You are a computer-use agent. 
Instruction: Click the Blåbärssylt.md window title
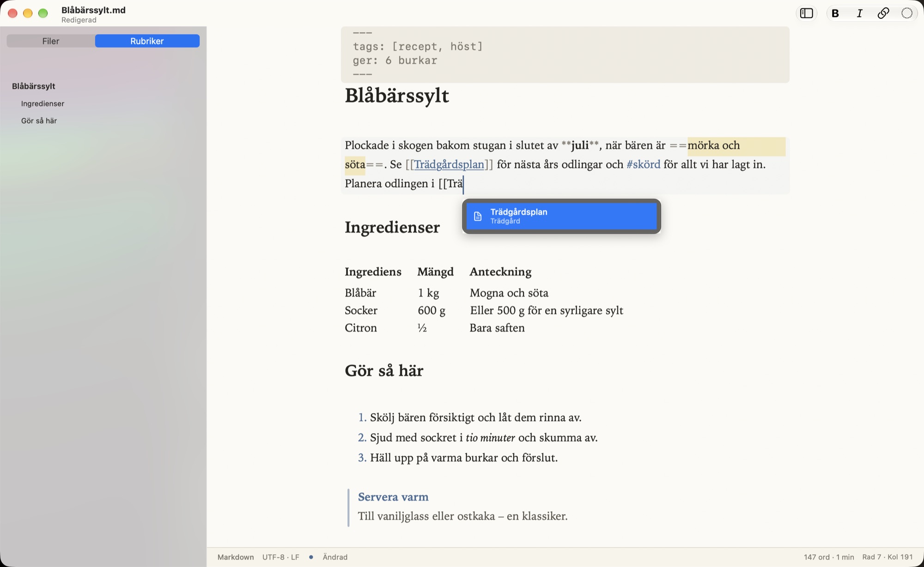click(x=93, y=10)
